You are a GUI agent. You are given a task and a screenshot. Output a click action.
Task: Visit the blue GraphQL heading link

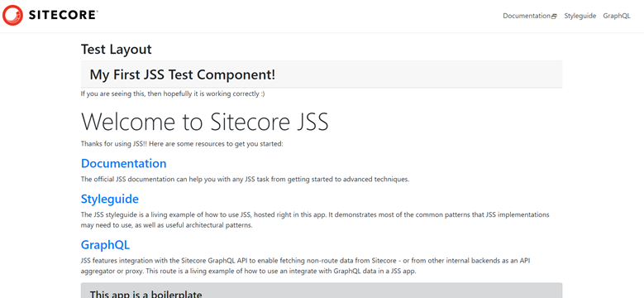pos(105,245)
